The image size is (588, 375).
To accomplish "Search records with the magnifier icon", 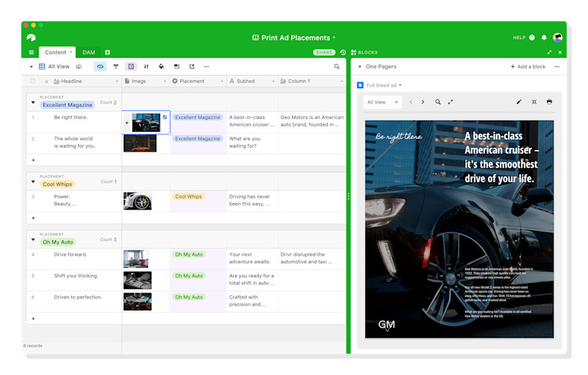I will coord(337,66).
